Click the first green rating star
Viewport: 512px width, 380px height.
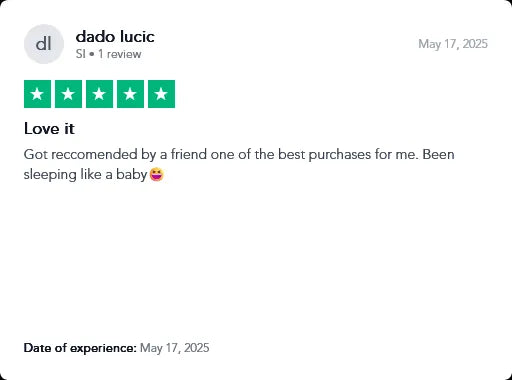point(37,94)
